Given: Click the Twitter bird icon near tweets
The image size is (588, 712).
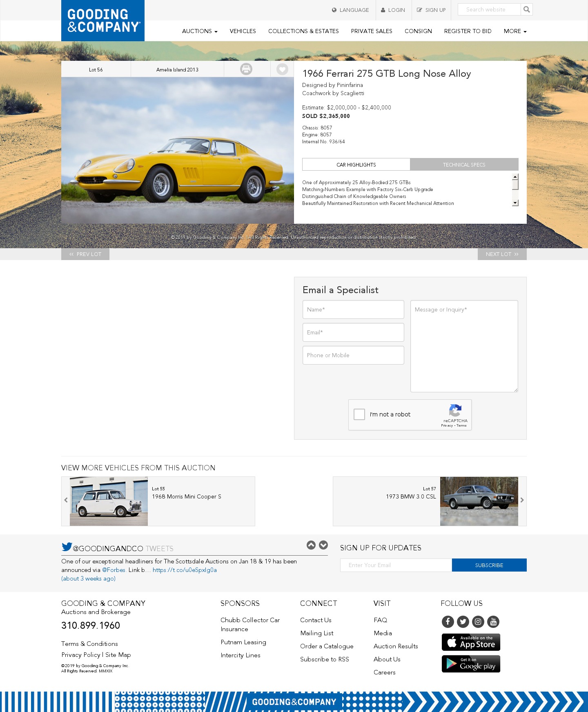Looking at the screenshot, I should pyautogui.click(x=67, y=547).
